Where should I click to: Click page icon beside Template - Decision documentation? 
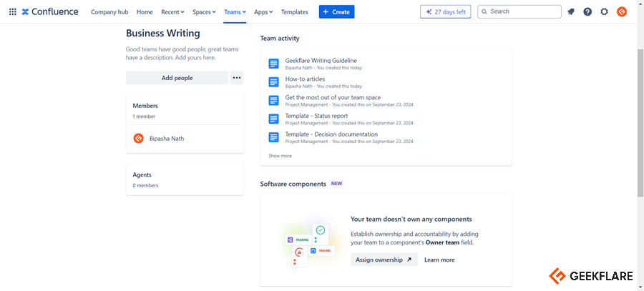[273, 137]
